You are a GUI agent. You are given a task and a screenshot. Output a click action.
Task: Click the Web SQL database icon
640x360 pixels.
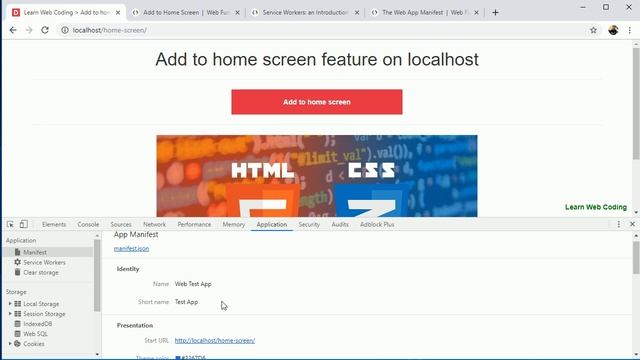click(x=18, y=334)
